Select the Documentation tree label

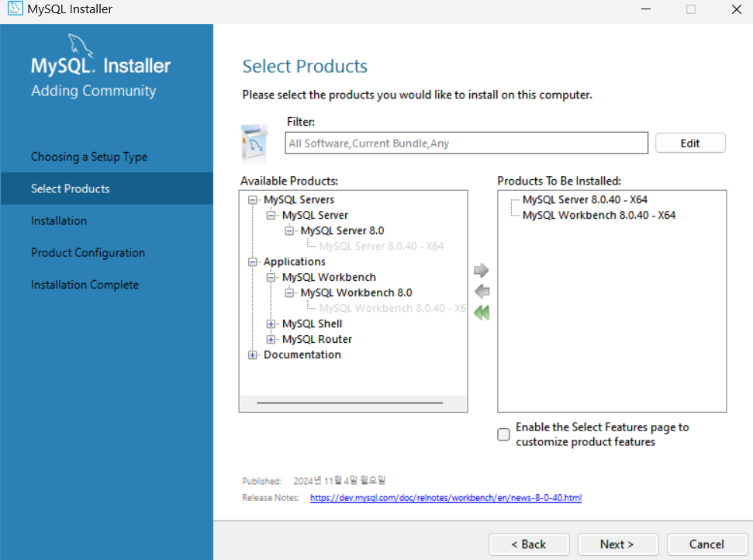[302, 355]
